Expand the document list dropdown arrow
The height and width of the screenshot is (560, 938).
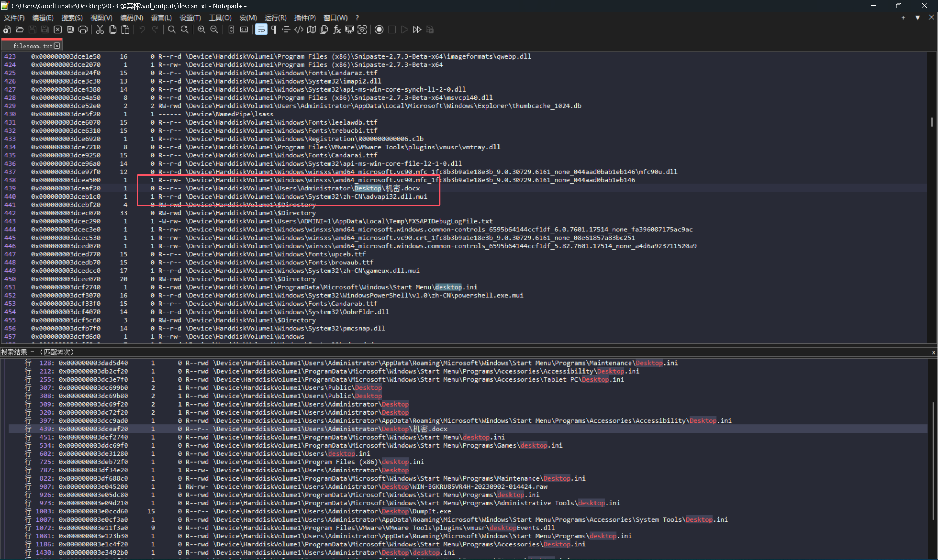click(917, 18)
